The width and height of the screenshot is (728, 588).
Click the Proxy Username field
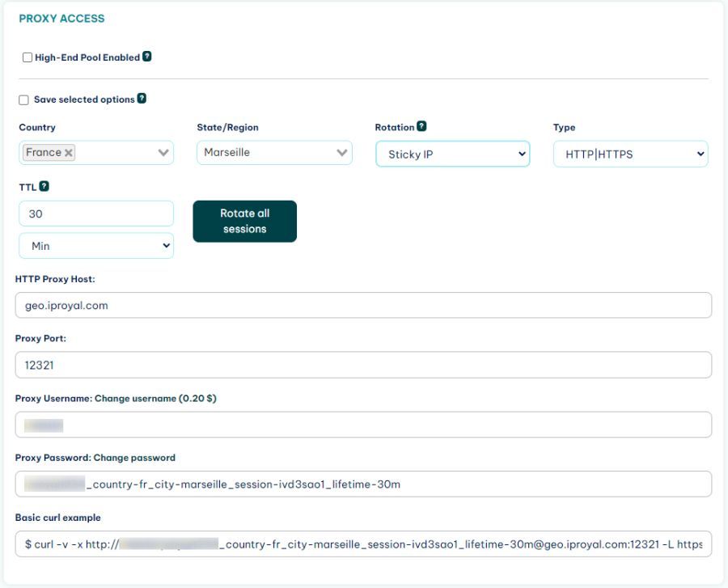(363, 425)
